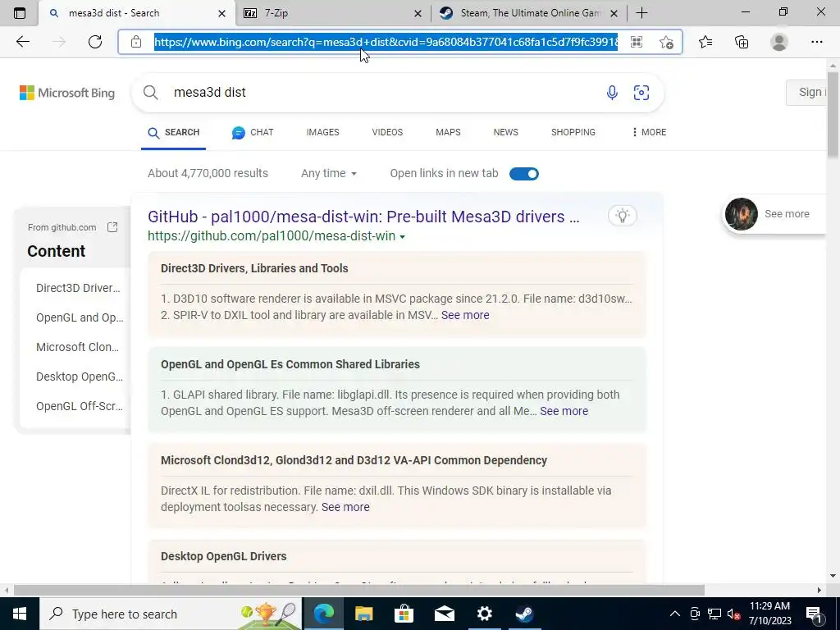Select the VIDEOS search tab
The height and width of the screenshot is (630, 840).
coord(387,132)
